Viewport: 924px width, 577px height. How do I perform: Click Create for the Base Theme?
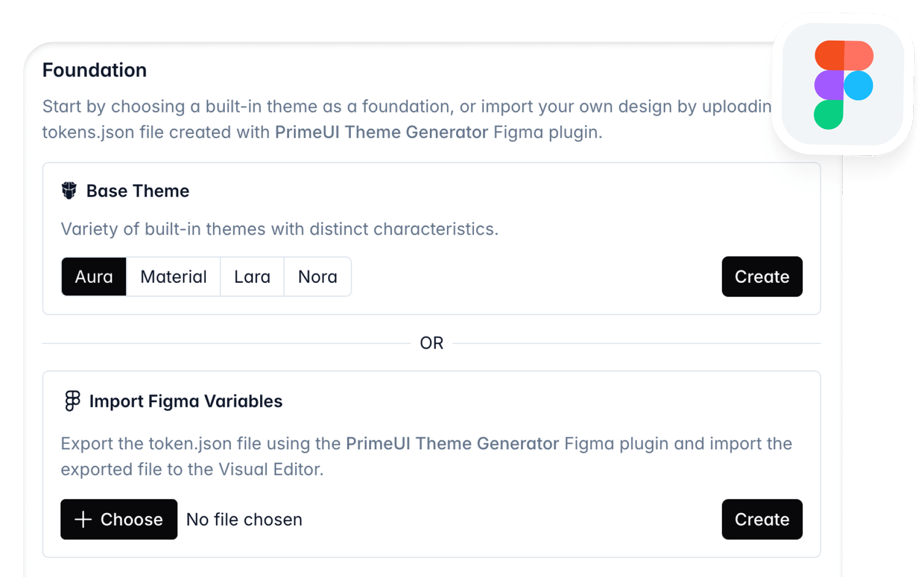pos(762,277)
